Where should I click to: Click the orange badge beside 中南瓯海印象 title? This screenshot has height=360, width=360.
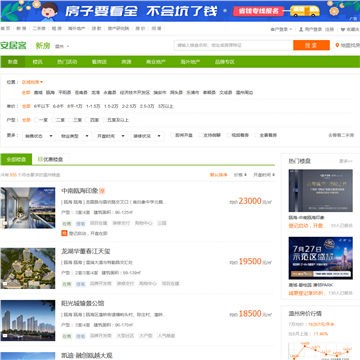[102, 191]
